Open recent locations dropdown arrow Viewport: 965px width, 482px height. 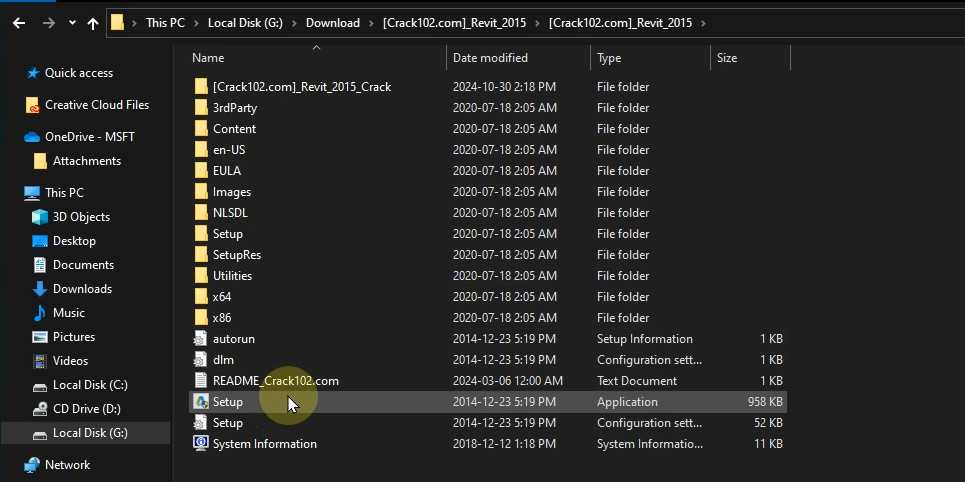[72, 23]
